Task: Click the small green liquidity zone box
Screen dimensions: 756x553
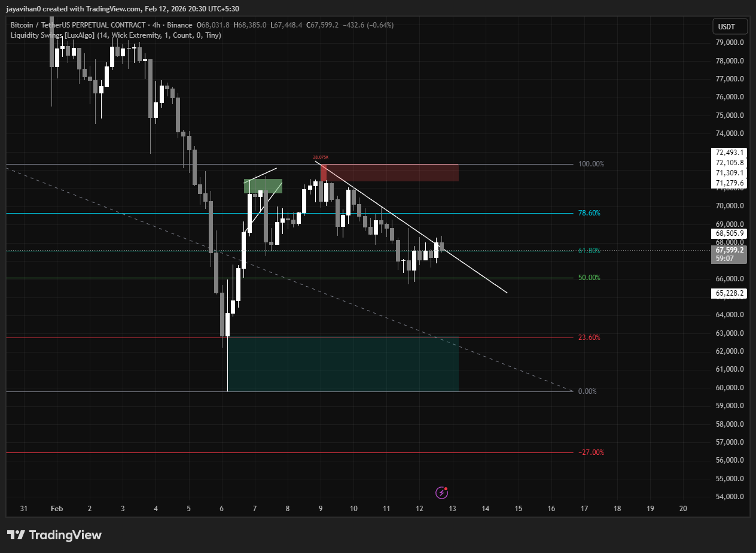Action: click(x=263, y=186)
